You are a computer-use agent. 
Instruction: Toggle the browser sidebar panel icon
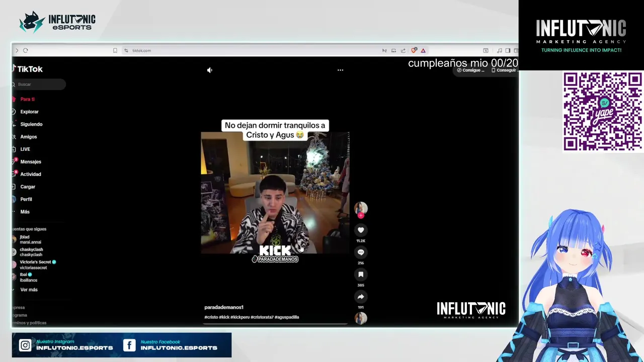(508, 50)
